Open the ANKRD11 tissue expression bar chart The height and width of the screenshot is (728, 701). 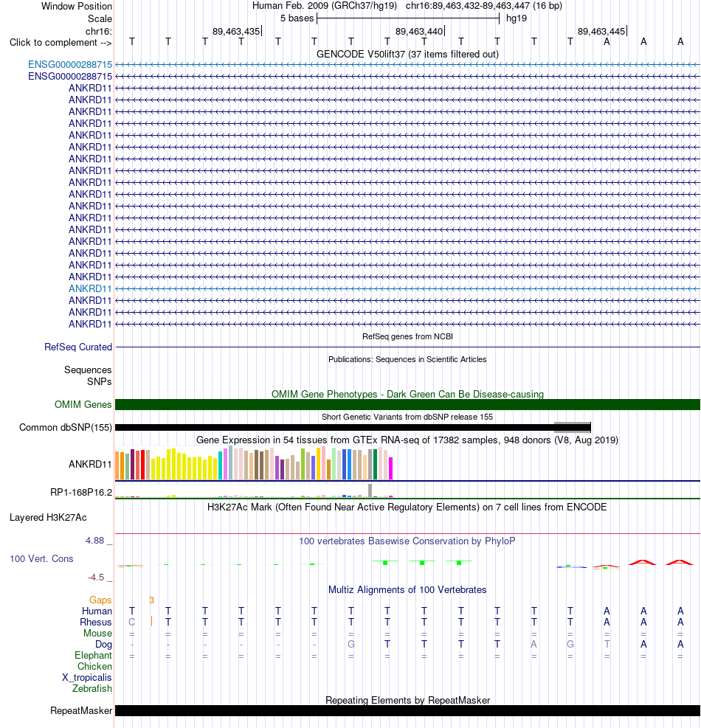point(254,463)
